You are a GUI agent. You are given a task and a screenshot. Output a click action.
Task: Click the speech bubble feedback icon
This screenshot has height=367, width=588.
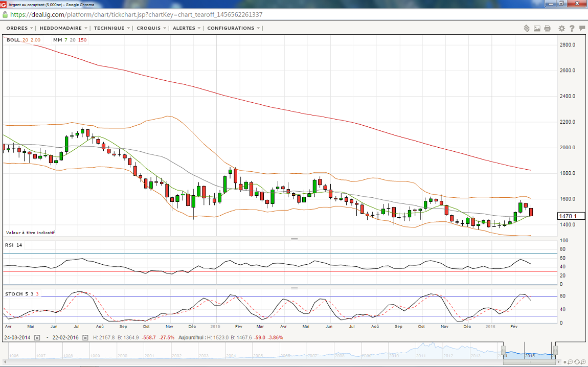[582, 29]
